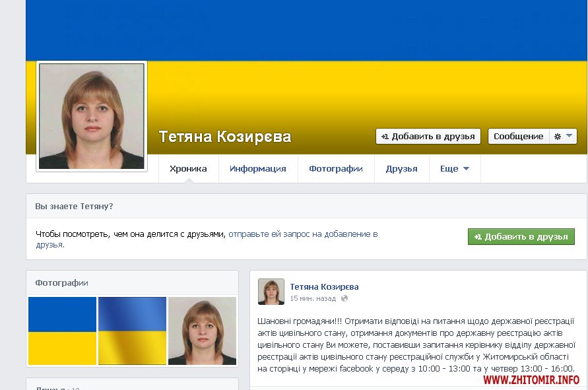Open the Еще dropdown tab

(455, 169)
